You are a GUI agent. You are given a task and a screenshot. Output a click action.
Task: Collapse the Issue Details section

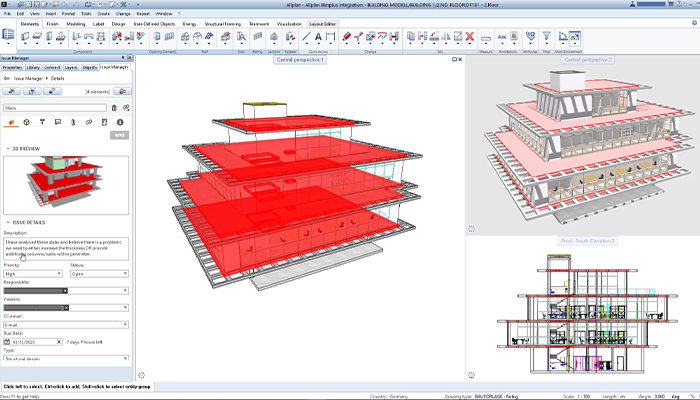pos(9,222)
